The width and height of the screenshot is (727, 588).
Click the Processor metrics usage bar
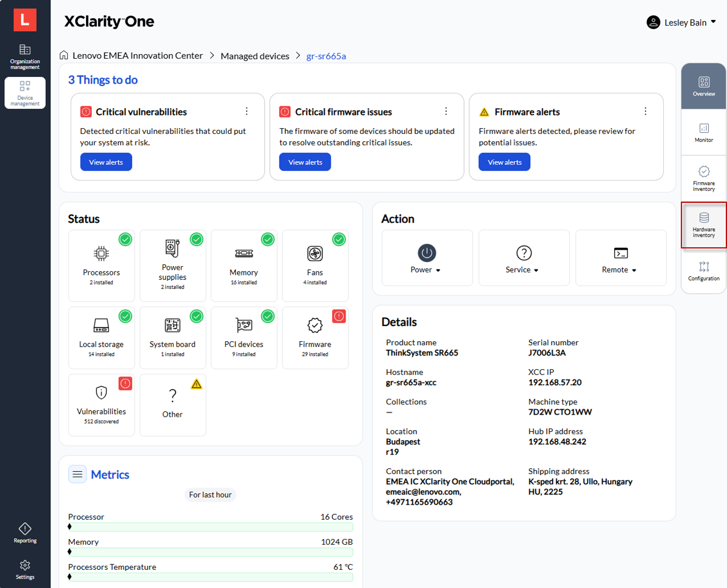point(210,527)
